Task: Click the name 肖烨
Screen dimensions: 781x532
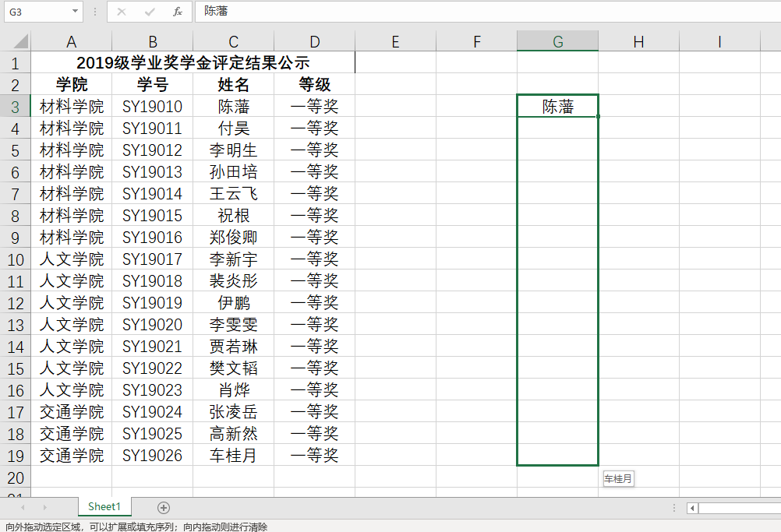Action: pyautogui.click(x=233, y=389)
